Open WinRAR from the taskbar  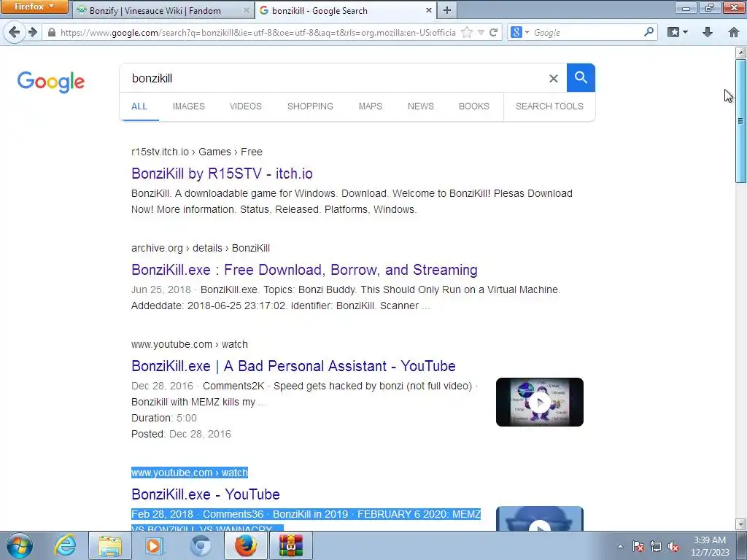(291, 545)
